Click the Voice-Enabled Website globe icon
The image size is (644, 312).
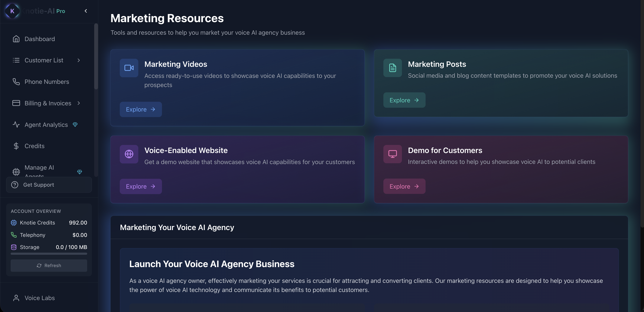tap(129, 154)
